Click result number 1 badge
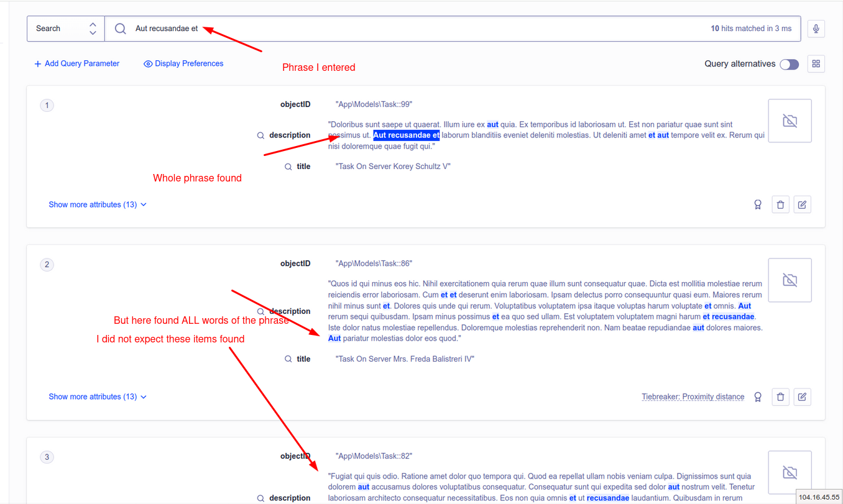Viewport: 843px width, 504px height. (47, 105)
